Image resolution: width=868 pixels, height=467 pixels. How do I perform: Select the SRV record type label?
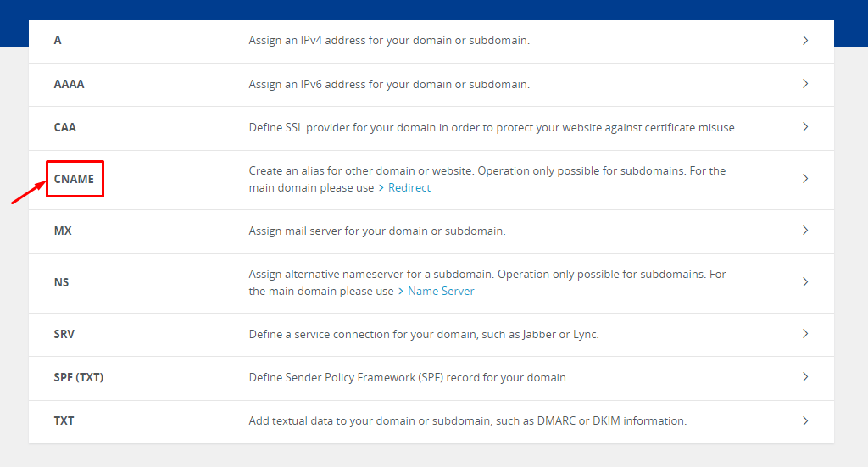pyautogui.click(x=64, y=335)
